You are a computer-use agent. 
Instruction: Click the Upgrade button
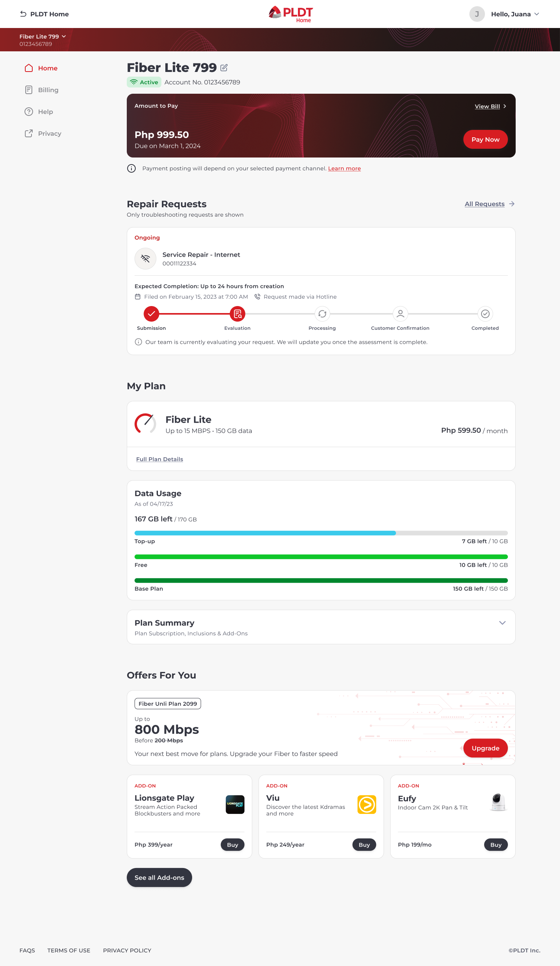(x=485, y=748)
